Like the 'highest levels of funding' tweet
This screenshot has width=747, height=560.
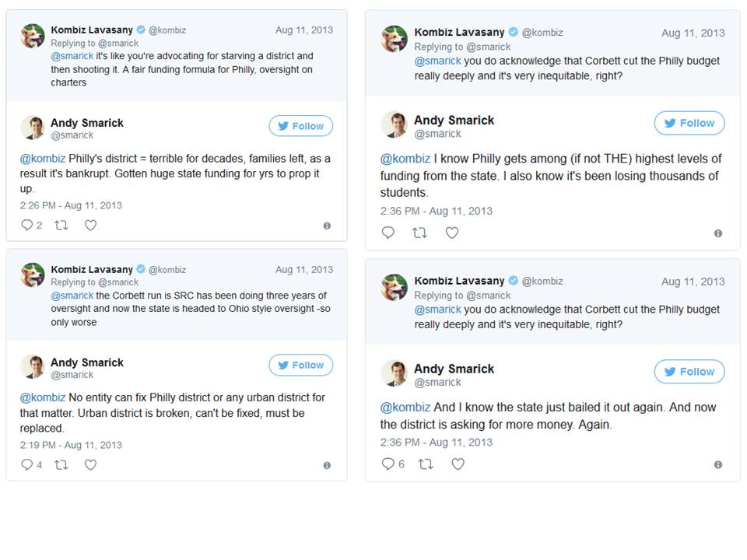(451, 233)
